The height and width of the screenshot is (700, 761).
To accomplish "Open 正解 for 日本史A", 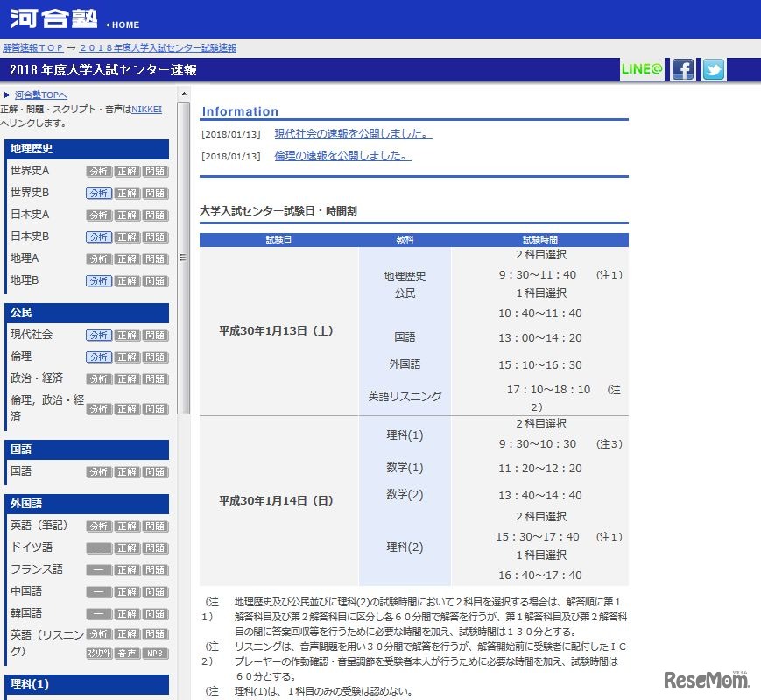I will point(126,215).
